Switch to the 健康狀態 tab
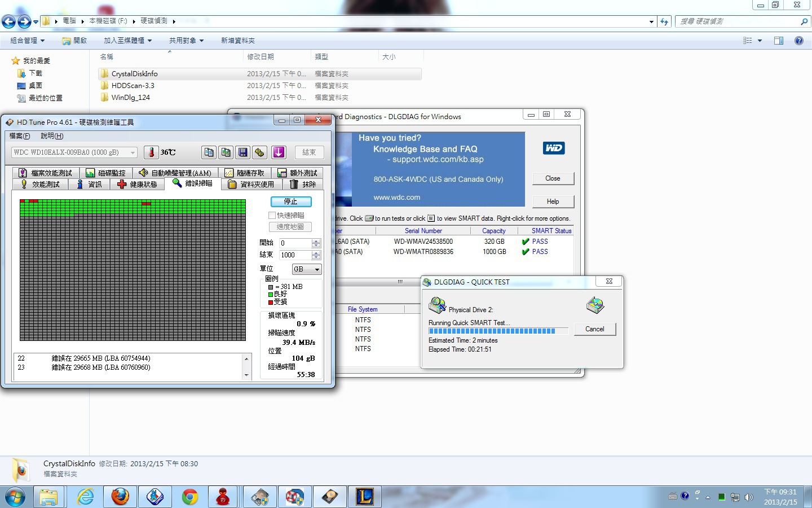 point(137,185)
